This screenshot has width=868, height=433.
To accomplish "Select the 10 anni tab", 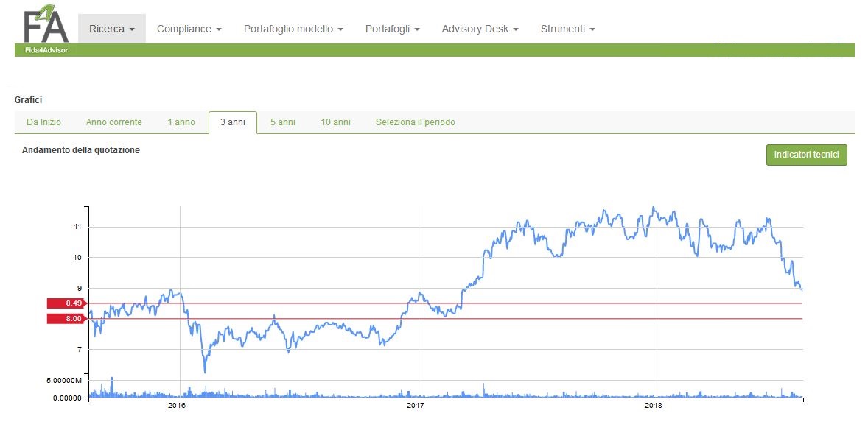I will point(335,122).
